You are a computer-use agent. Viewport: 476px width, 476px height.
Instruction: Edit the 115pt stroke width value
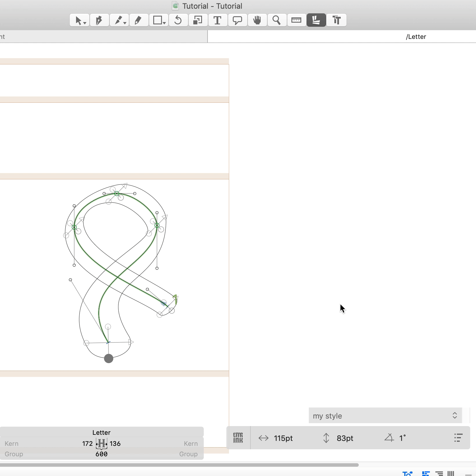pos(283,438)
